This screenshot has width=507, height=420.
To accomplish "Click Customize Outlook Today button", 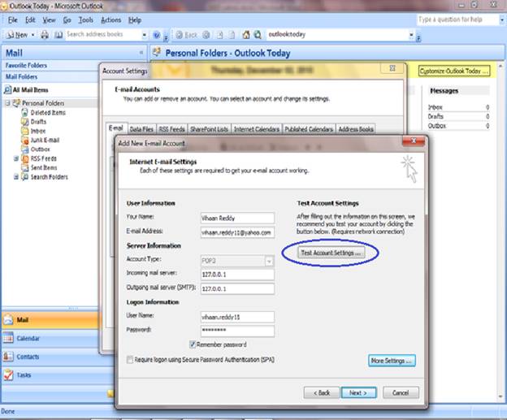I will pyautogui.click(x=454, y=71).
